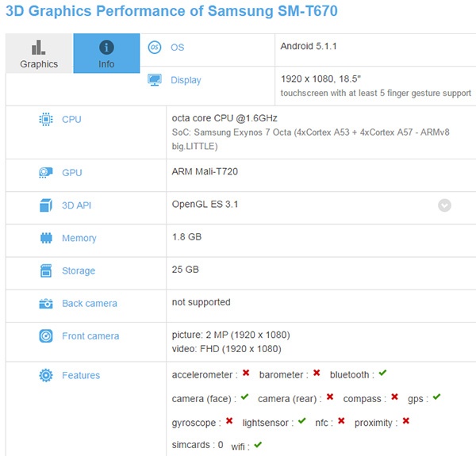Click the 3D API cube icon
Viewport: 476px width, 456px height.
46,205
